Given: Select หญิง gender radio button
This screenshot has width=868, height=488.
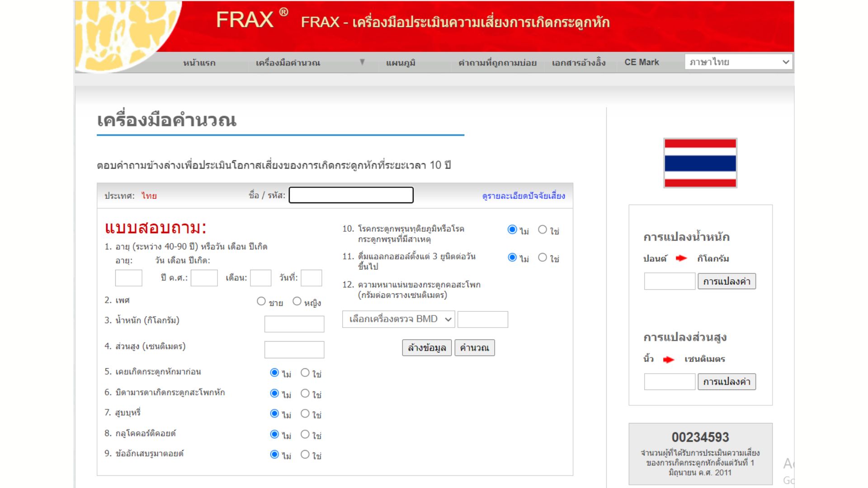Looking at the screenshot, I should [x=297, y=301].
